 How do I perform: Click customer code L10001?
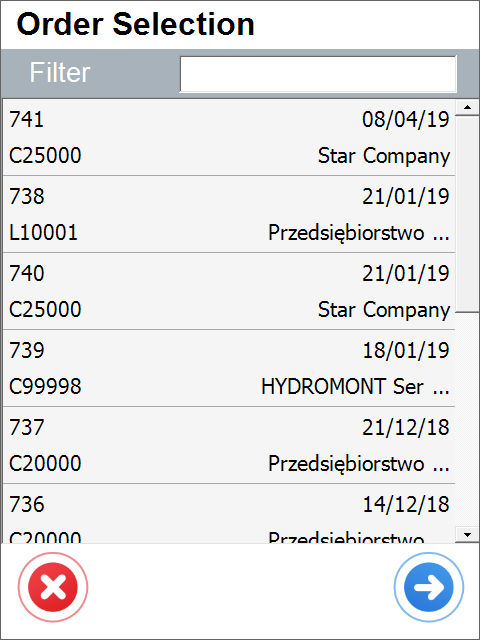pos(43,233)
